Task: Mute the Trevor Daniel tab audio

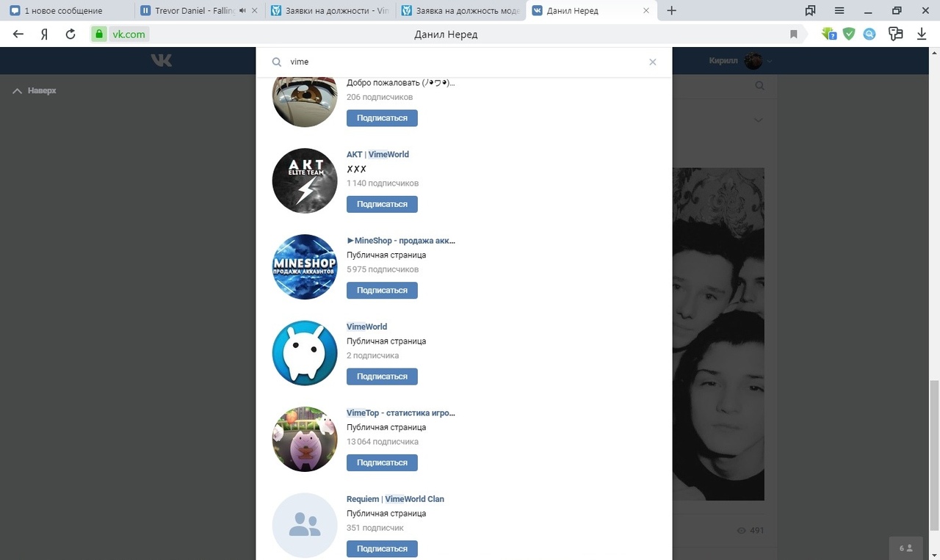Action: 242,11
